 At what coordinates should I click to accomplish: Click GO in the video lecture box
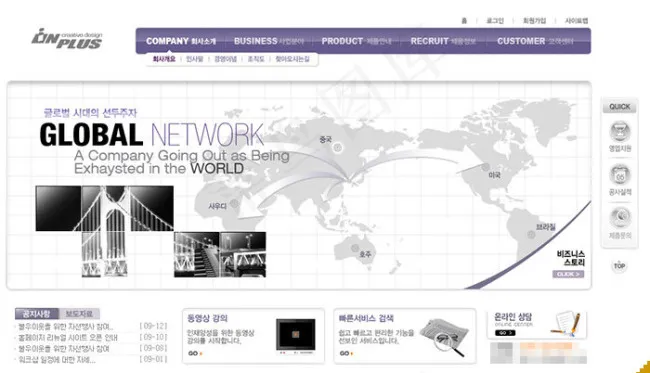(x=195, y=353)
